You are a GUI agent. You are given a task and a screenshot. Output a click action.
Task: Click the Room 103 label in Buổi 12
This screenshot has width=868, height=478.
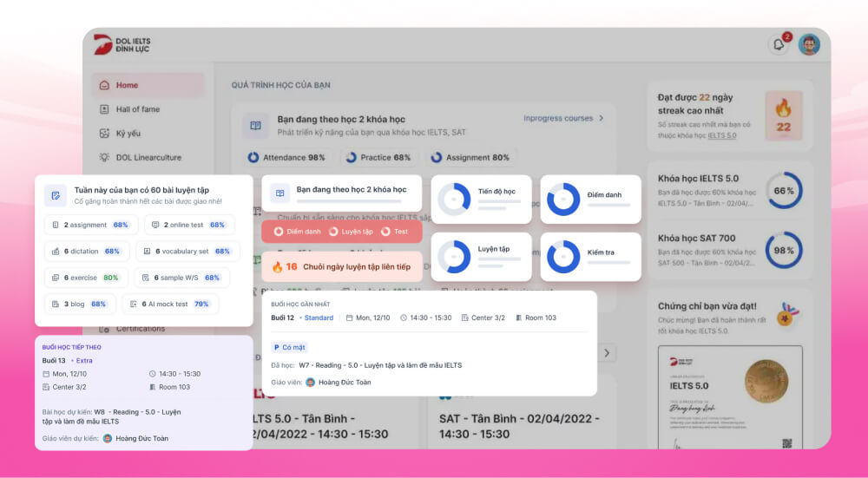pyautogui.click(x=536, y=318)
